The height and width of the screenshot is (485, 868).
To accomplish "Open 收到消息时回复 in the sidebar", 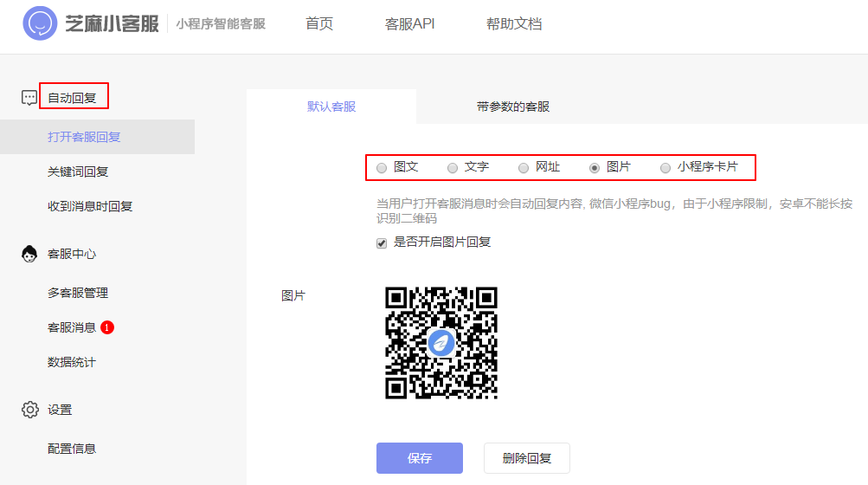I will (x=90, y=206).
